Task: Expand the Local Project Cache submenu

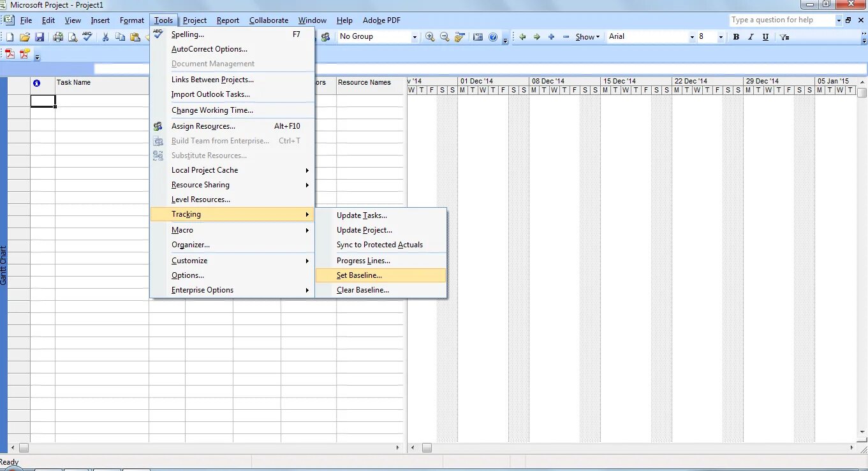Action: tap(233, 170)
